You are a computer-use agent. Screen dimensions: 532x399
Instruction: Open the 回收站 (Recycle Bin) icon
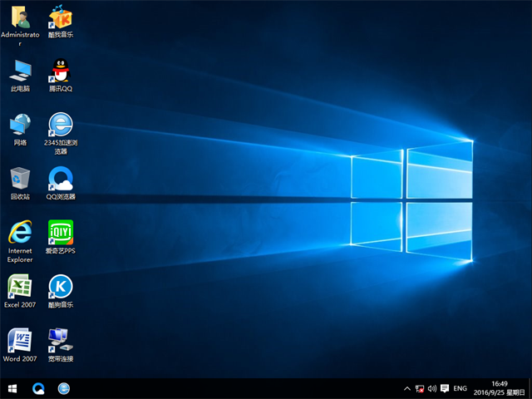(x=20, y=180)
